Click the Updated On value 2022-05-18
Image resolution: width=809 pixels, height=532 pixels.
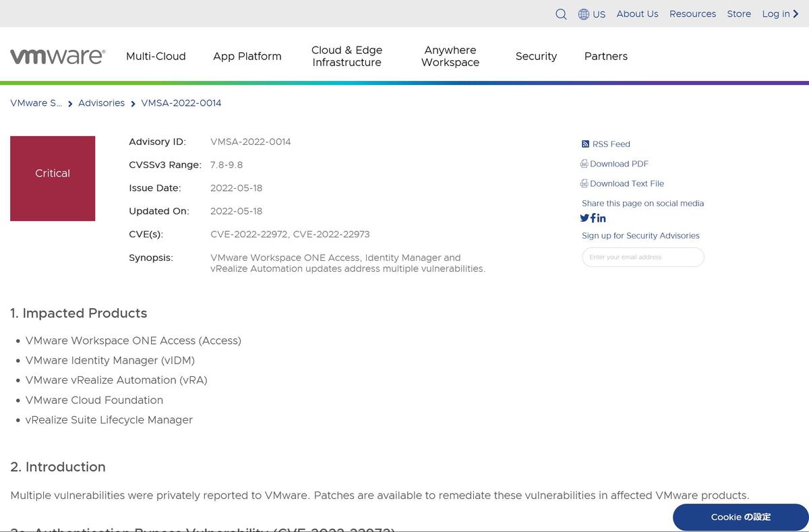pyautogui.click(x=236, y=211)
